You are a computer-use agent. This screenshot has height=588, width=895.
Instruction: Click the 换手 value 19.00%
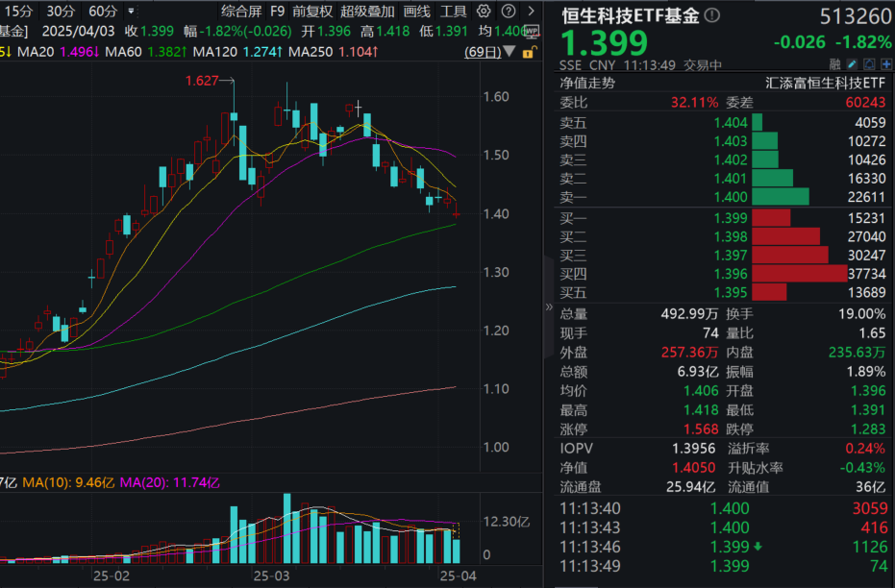[862, 314]
